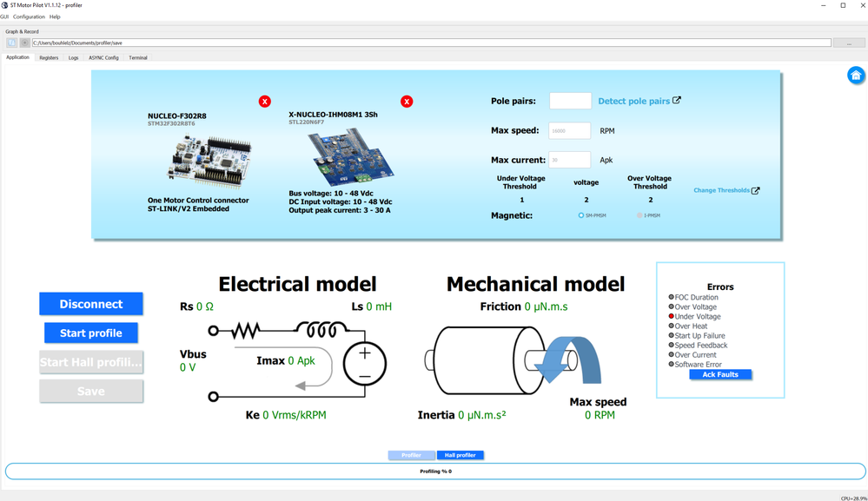The width and height of the screenshot is (868, 501).
Task: Switch to the Registers tab
Action: [49, 57]
